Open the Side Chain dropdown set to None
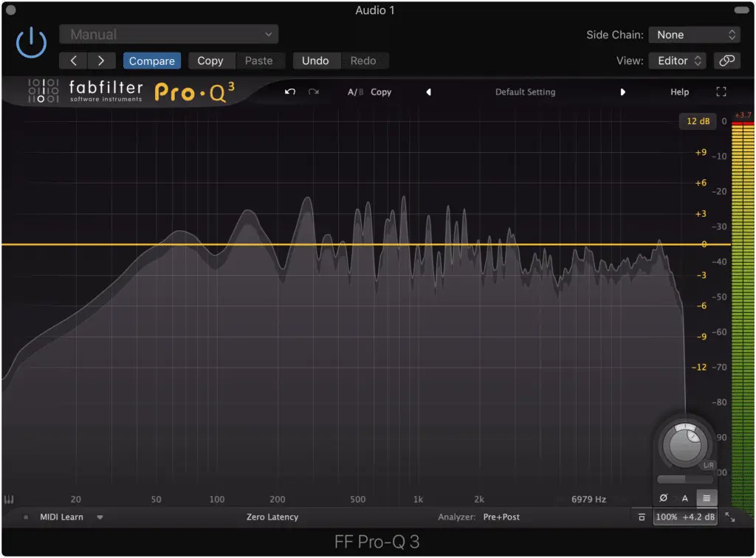The image size is (756, 558). pyautogui.click(x=694, y=35)
